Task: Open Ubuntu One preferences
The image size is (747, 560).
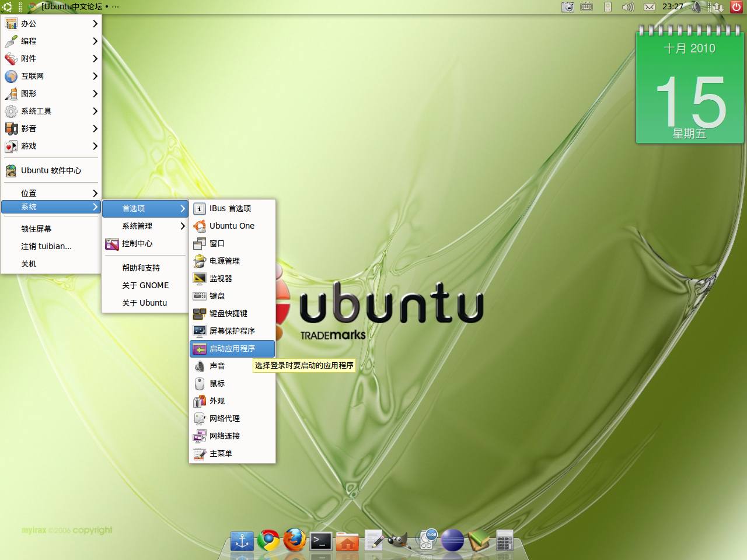Action: click(232, 226)
